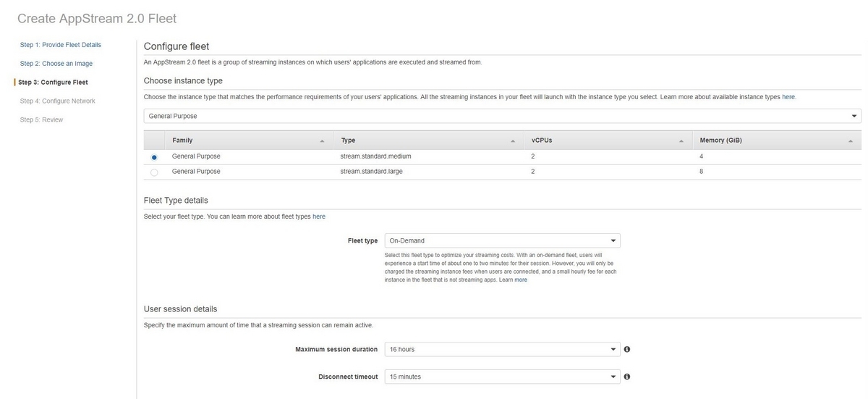Sort table by Family column arrow

point(322,140)
